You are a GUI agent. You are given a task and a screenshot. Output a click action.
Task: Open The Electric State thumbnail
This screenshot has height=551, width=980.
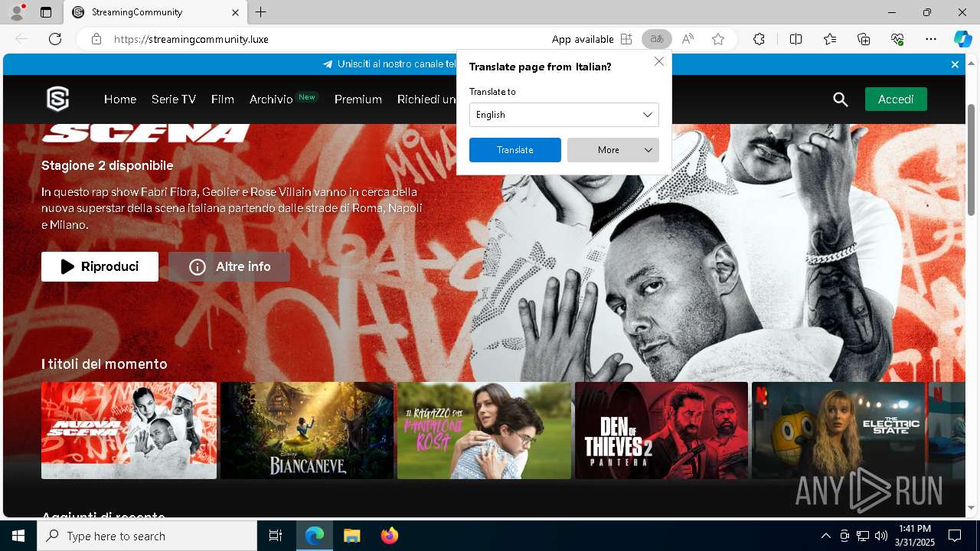(x=838, y=430)
